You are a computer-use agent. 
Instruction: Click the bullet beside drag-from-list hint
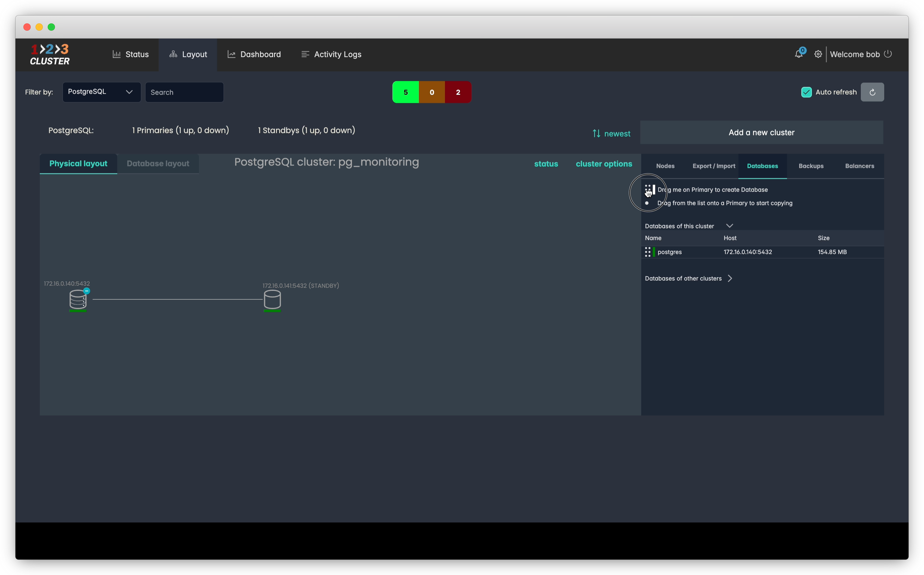pyautogui.click(x=647, y=203)
